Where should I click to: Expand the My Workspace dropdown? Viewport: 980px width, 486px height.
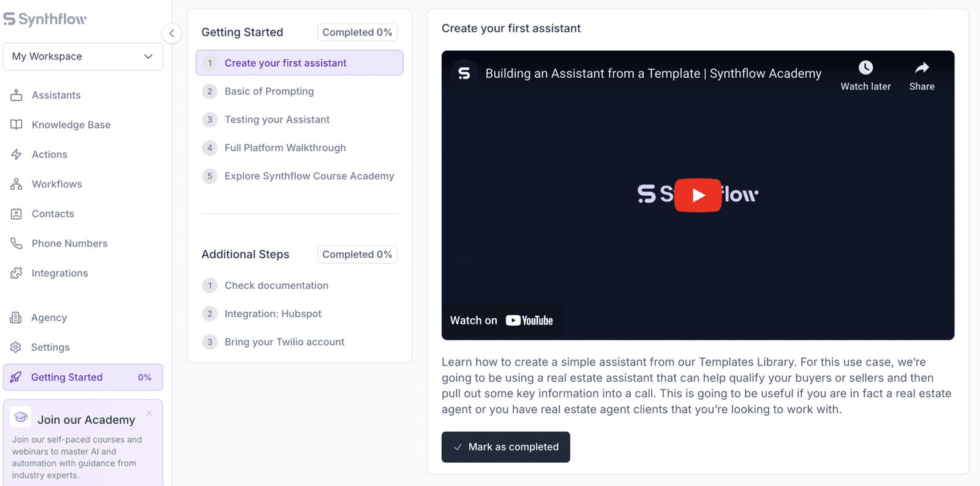(x=83, y=56)
